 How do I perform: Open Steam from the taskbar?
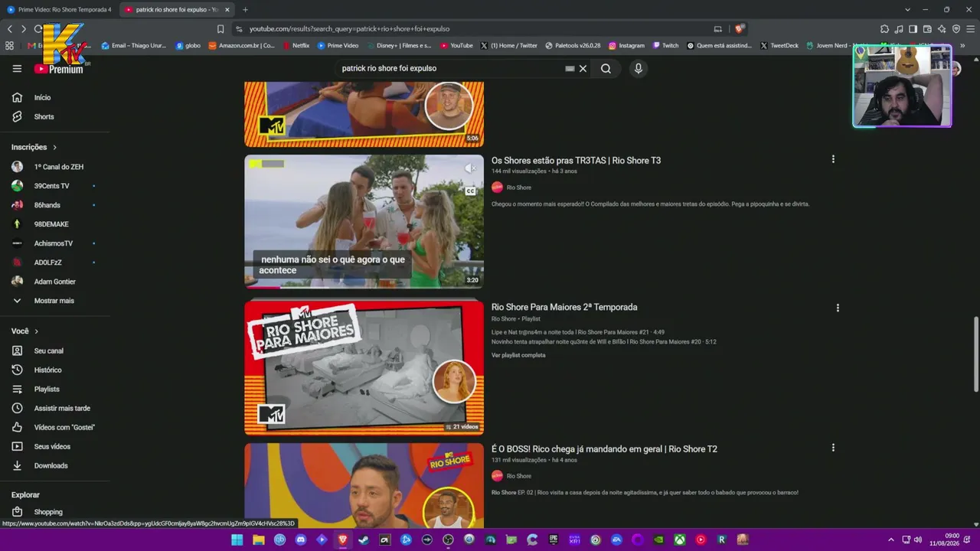coord(364,540)
